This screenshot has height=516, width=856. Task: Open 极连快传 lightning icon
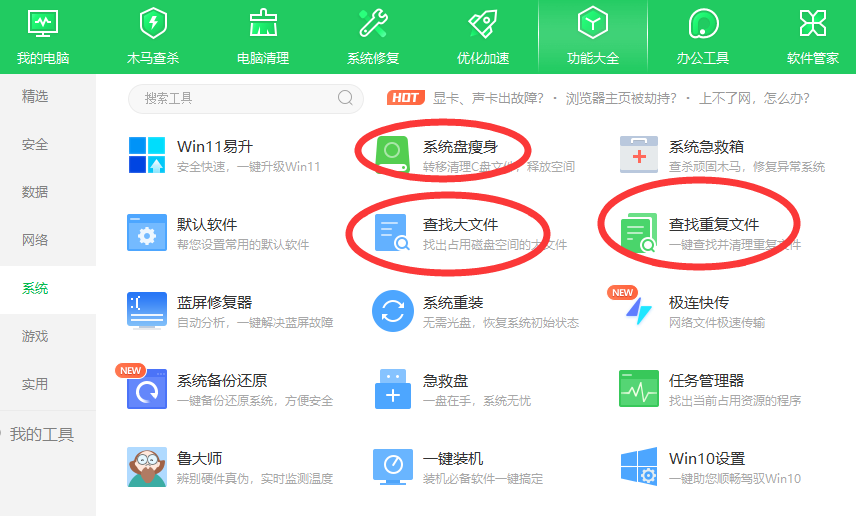pyautogui.click(x=638, y=311)
